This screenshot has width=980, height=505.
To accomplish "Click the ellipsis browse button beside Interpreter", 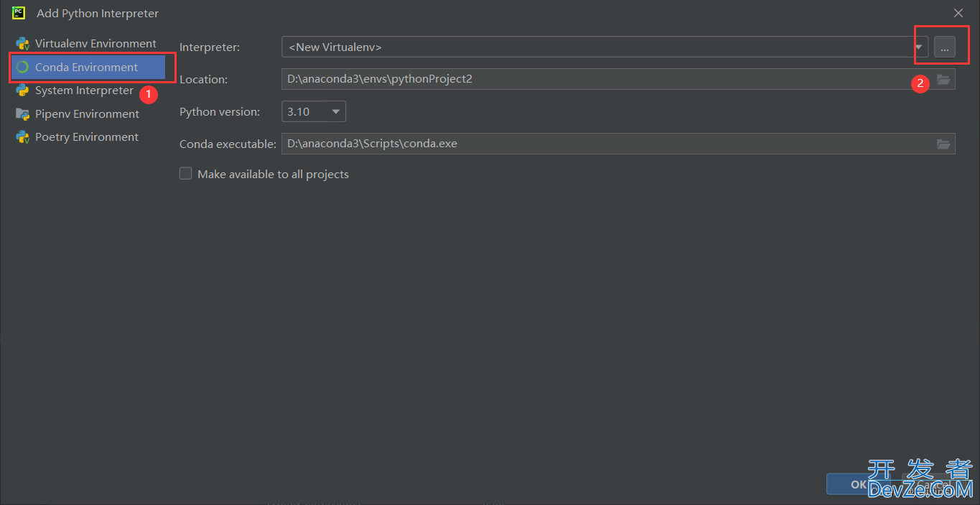I will (944, 47).
